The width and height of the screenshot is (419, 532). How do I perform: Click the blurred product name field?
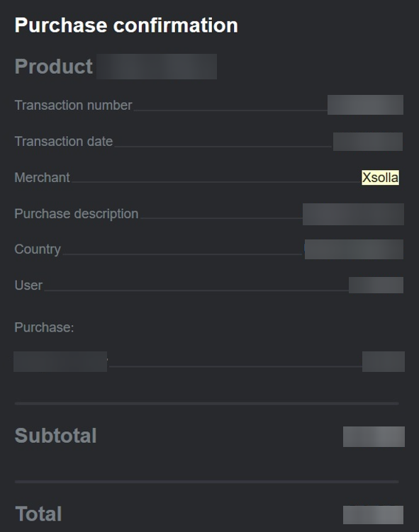[x=157, y=67]
